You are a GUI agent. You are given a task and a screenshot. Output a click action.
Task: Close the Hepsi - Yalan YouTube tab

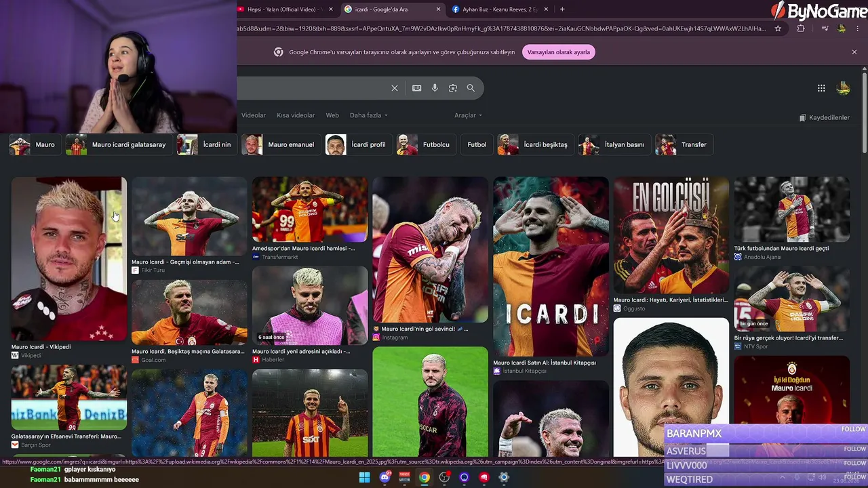331,9
